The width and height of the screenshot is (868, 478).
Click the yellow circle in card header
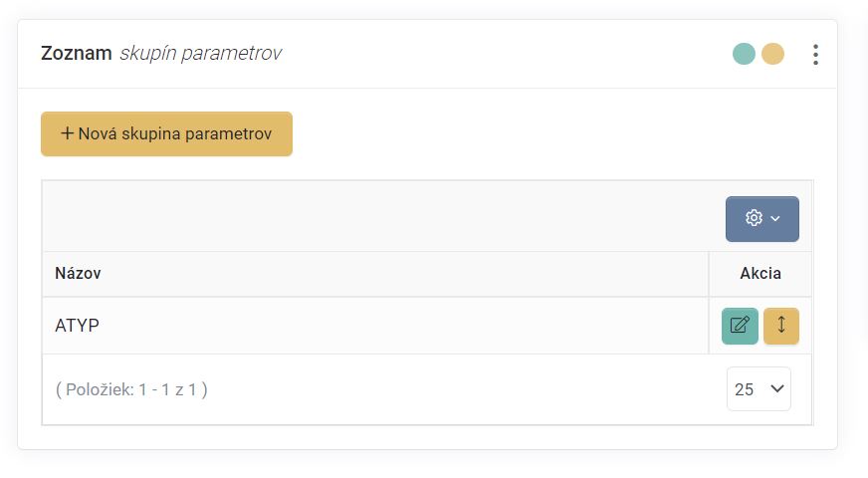[773, 54]
